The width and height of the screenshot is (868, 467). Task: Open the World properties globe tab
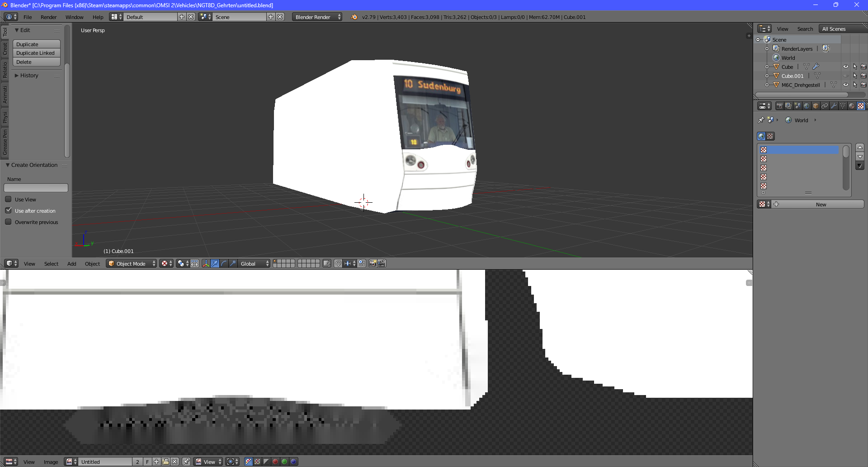tap(806, 105)
